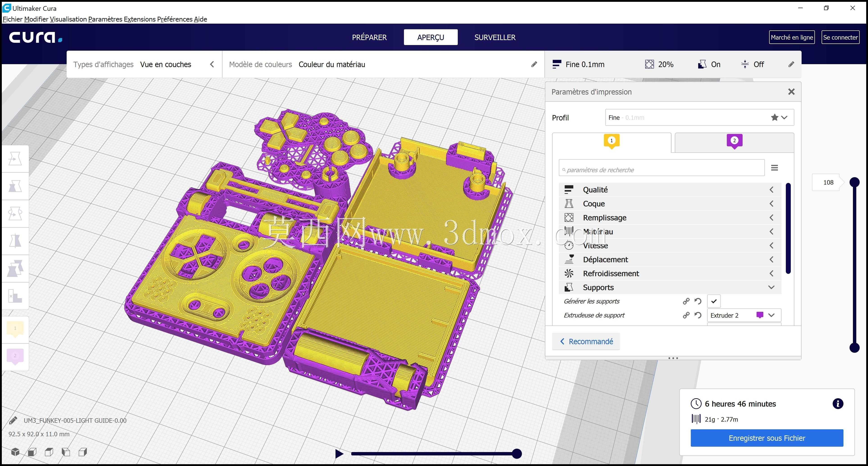868x466 pixels.
Task: Select the Move tool in left toolbar
Action: tap(15, 159)
